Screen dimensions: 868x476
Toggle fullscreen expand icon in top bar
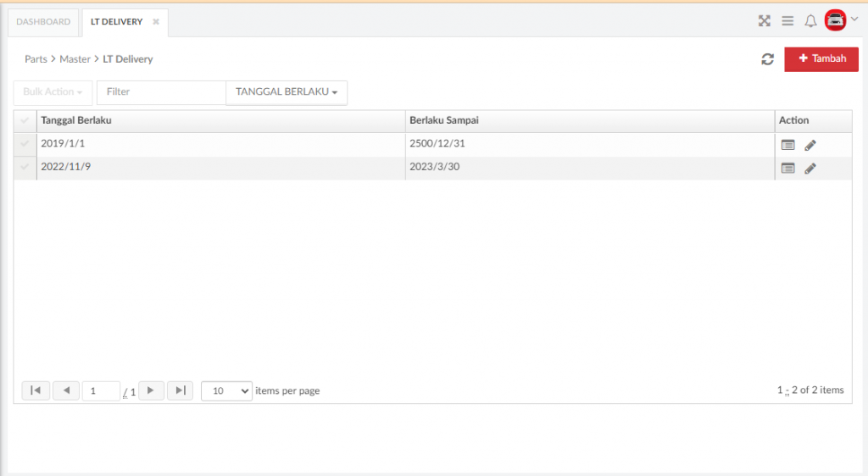(765, 21)
